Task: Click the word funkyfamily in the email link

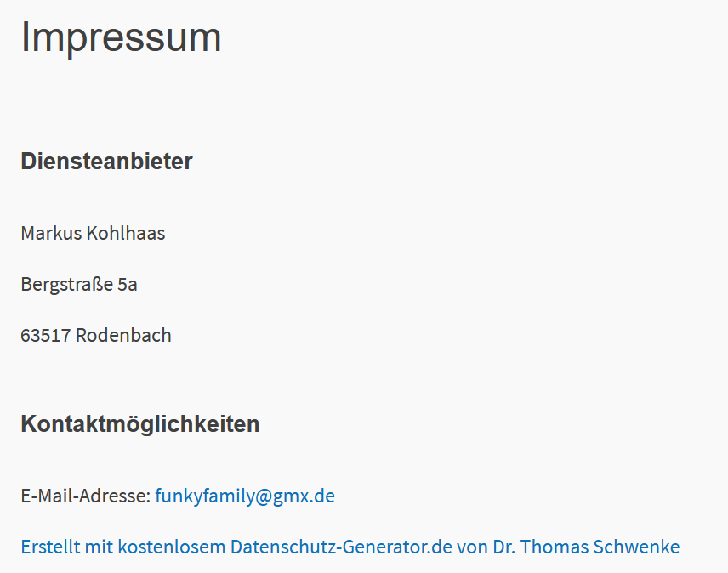Action: tap(201, 496)
